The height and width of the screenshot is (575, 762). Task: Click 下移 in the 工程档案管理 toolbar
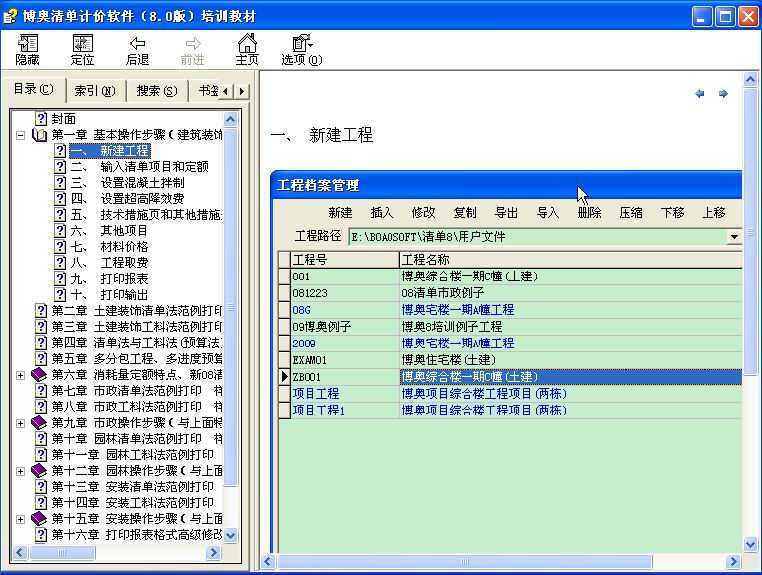tap(673, 212)
